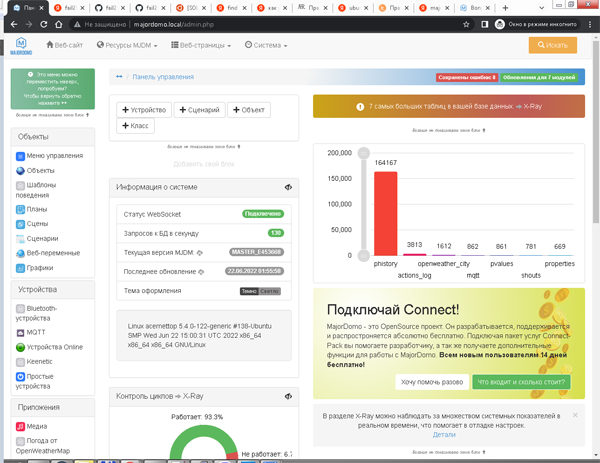Screen dimensions: 600x463
Task: Reload the page in browser
Action: 44,24
